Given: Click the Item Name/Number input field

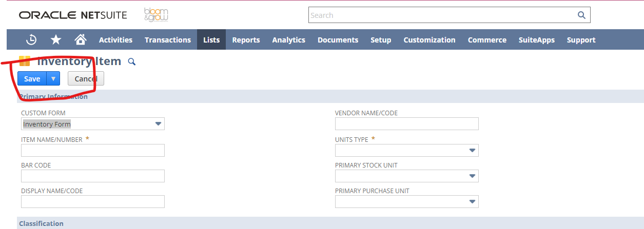Looking at the screenshot, I should pos(93,151).
